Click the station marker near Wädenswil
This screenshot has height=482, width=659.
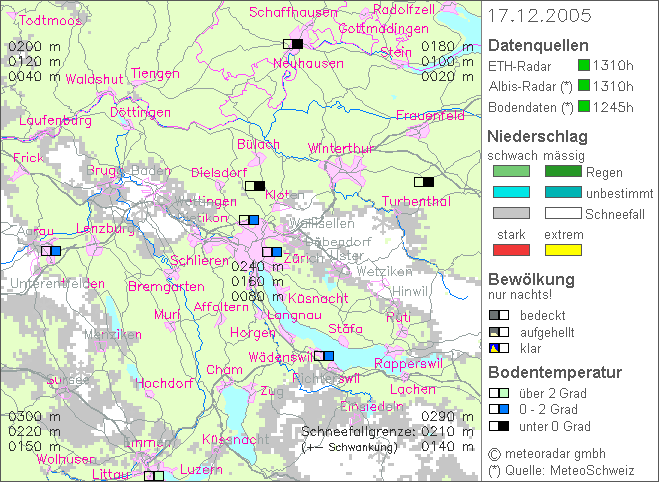pyautogui.click(x=323, y=355)
